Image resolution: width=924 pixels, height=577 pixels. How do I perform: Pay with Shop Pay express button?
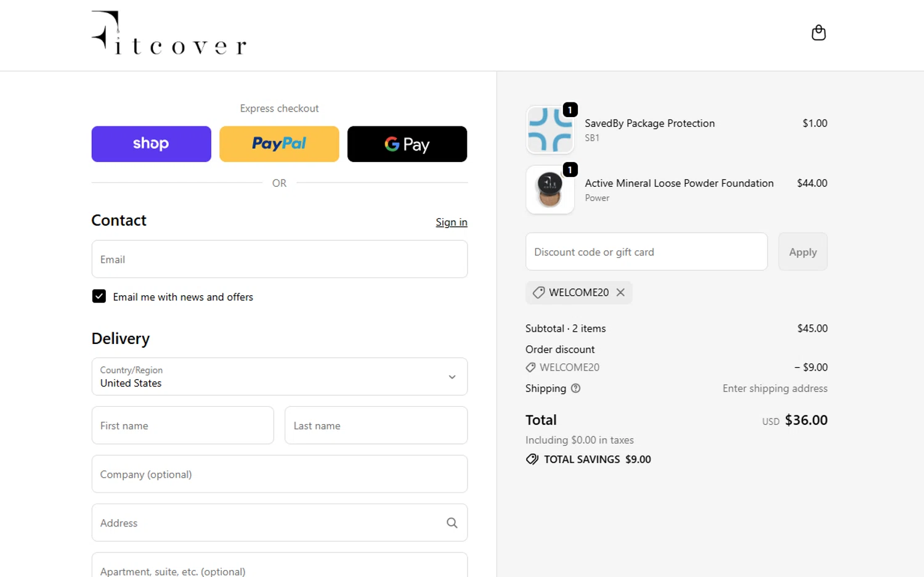tap(151, 144)
